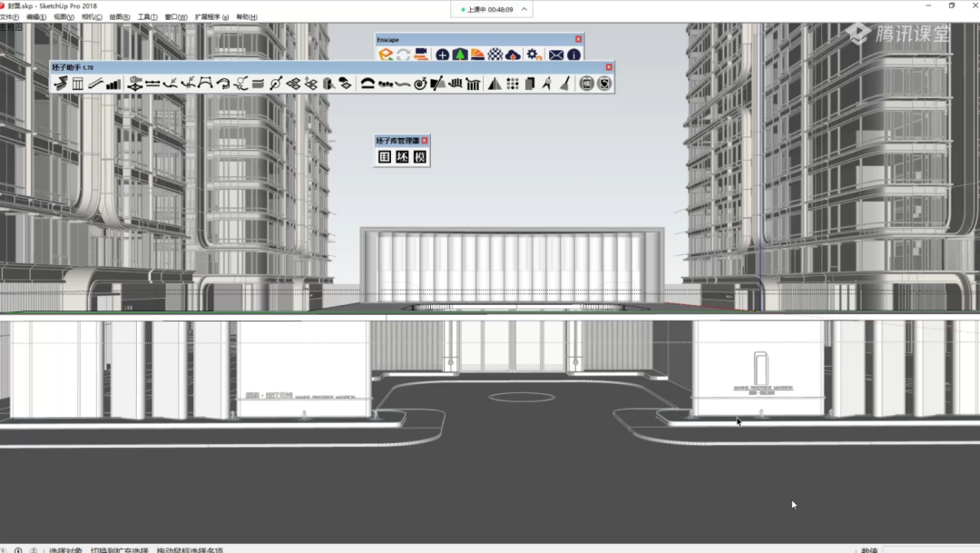Image resolution: width=980 pixels, height=553 pixels.
Task: Click the 选择对象 status bar hint
Action: coord(65,550)
